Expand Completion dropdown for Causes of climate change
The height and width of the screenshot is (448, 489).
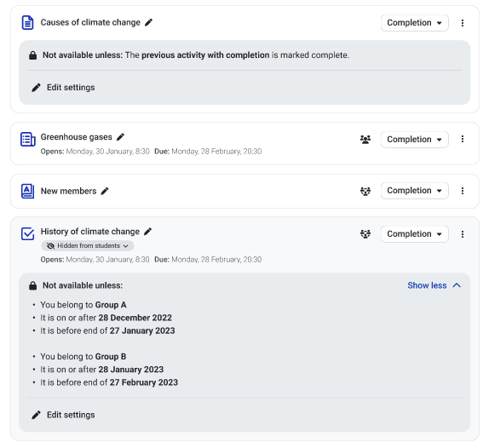(x=415, y=23)
